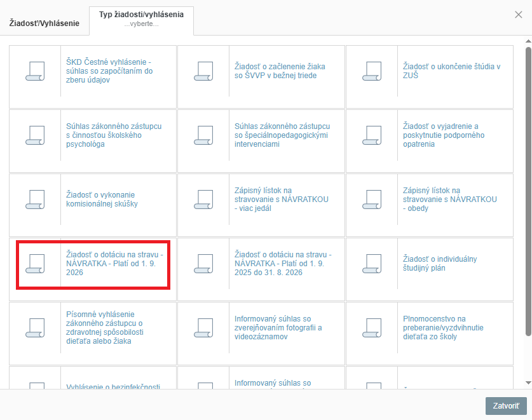The image size is (532, 420).
Task: Click icon beside súhlas s činnosťou školského psychológa
Action: click(x=35, y=135)
